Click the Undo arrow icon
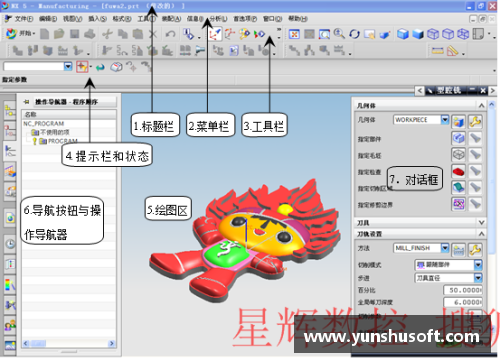The width and height of the screenshot is (500, 362). [171, 34]
